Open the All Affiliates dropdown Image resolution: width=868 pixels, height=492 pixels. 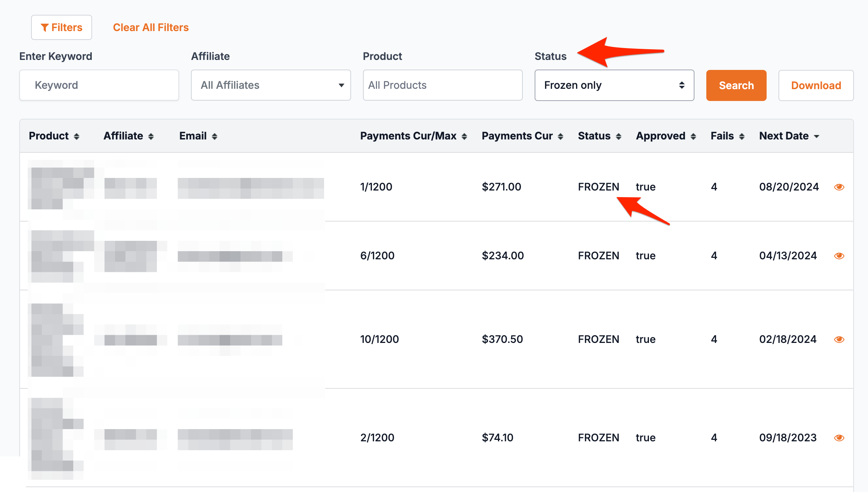coord(270,85)
